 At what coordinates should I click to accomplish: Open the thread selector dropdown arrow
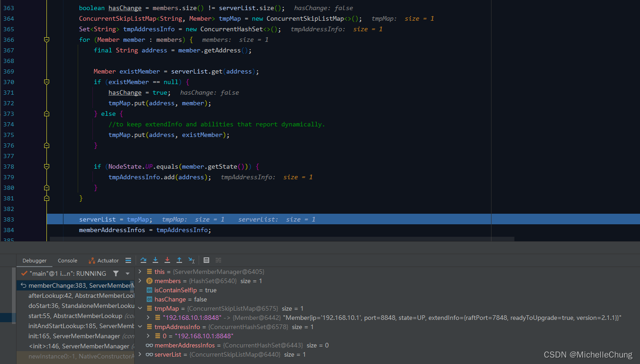click(127, 273)
